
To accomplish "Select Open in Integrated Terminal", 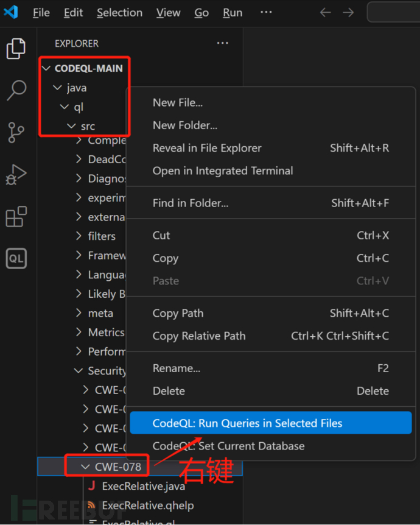I will (223, 171).
